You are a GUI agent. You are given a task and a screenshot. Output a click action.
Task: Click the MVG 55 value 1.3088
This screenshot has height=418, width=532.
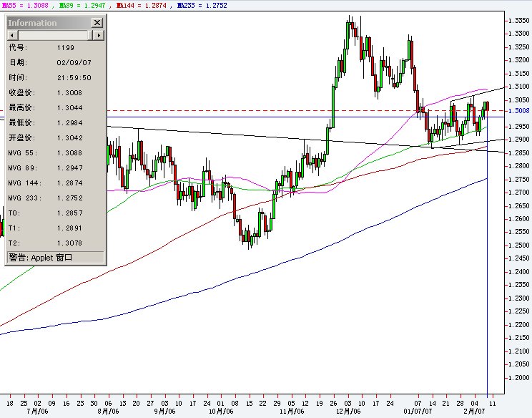[x=70, y=153]
